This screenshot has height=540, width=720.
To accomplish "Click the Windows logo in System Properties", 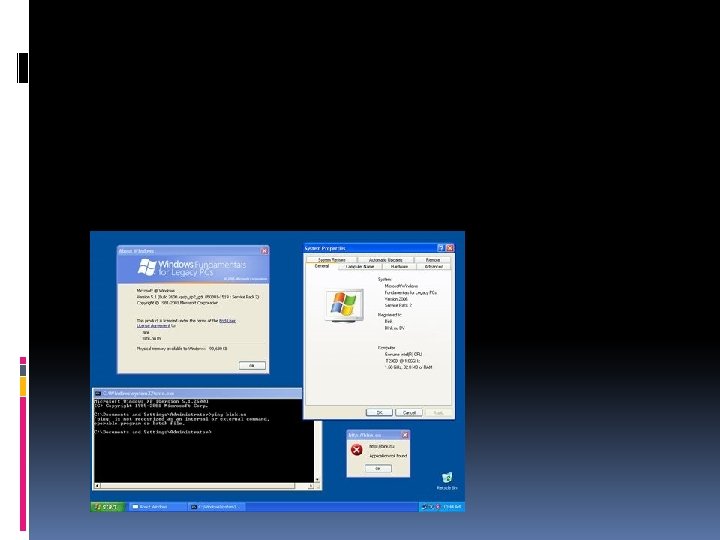I will pyautogui.click(x=344, y=305).
